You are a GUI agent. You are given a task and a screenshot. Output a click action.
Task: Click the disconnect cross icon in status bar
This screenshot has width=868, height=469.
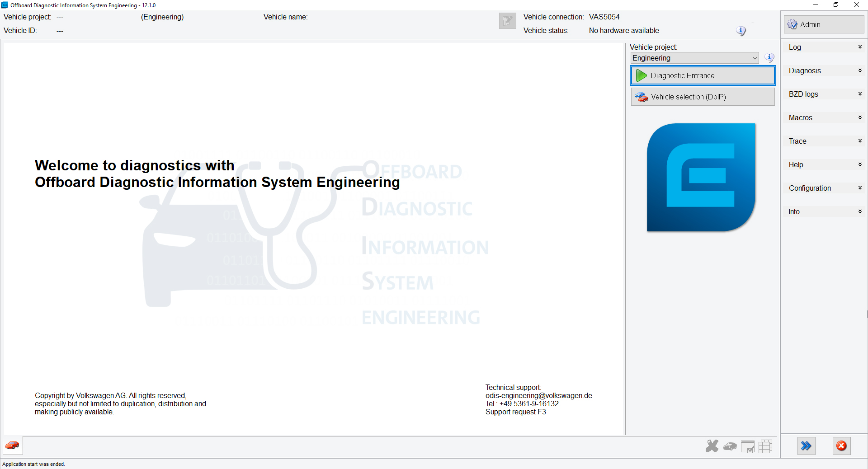point(712,446)
